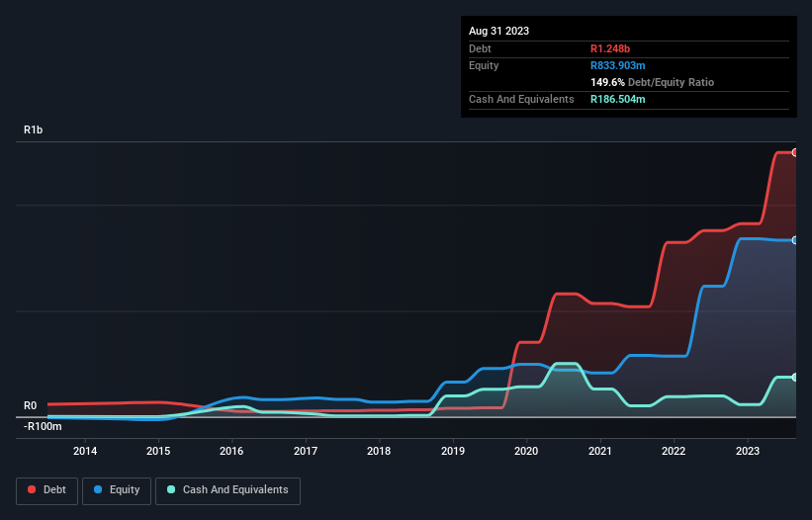The height and width of the screenshot is (520, 812).
Task: Select the red Debt endpoint marker
Action: (795, 152)
